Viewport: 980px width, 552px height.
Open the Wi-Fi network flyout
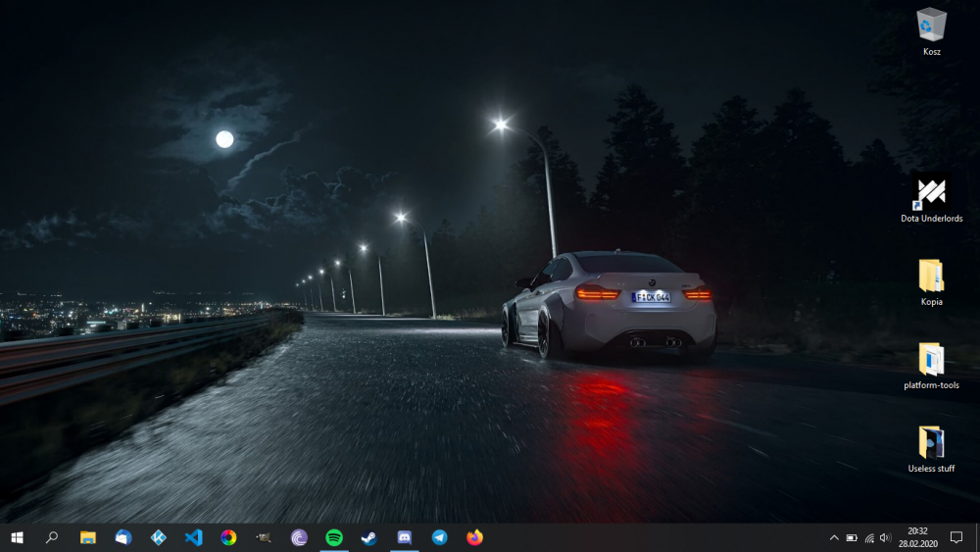(x=868, y=537)
